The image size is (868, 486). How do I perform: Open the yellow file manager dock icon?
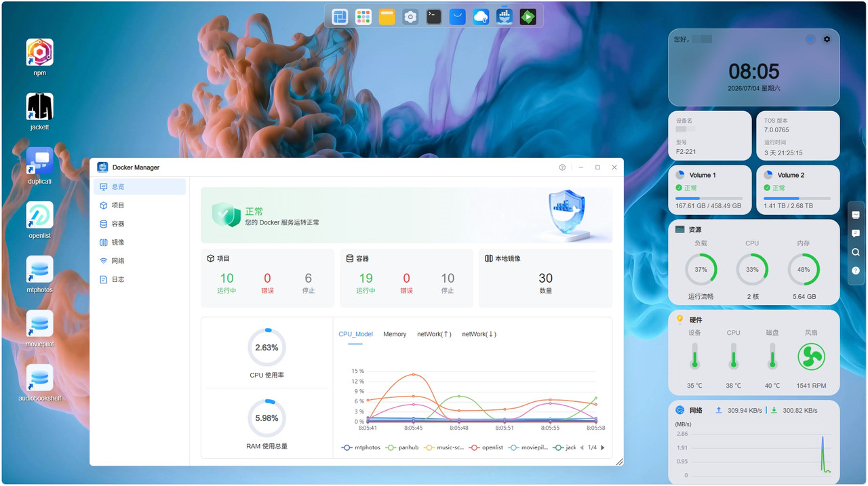pos(387,16)
